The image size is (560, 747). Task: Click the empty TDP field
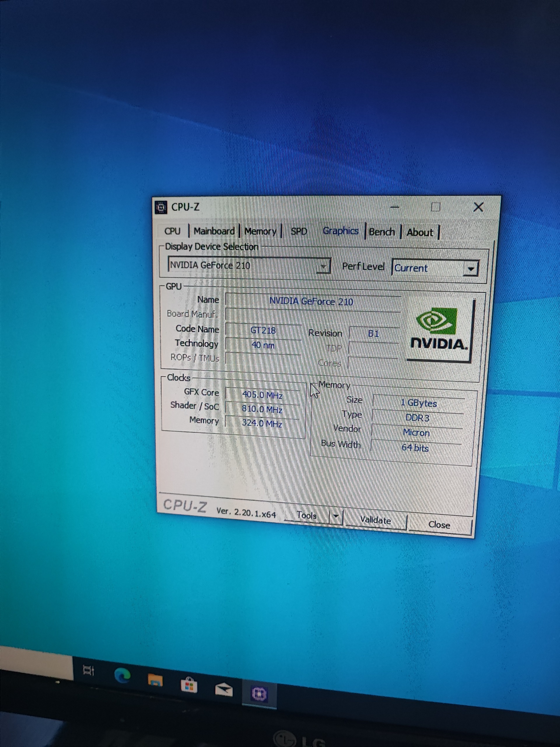374,348
